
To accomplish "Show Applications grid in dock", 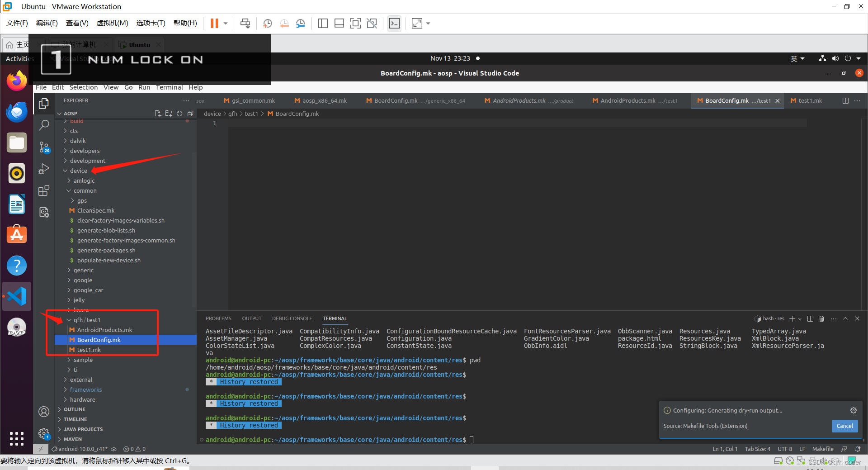I will pos(17,438).
